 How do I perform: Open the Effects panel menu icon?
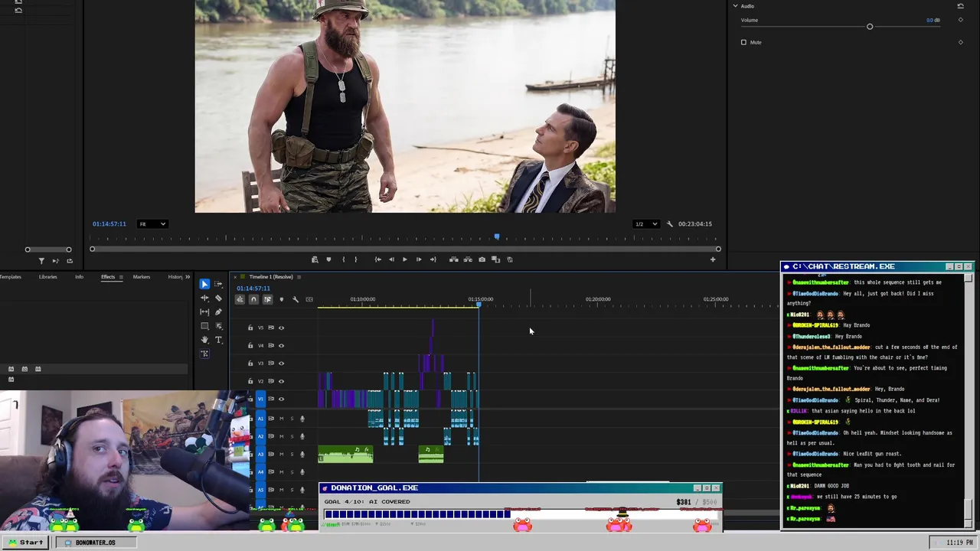(x=120, y=277)
